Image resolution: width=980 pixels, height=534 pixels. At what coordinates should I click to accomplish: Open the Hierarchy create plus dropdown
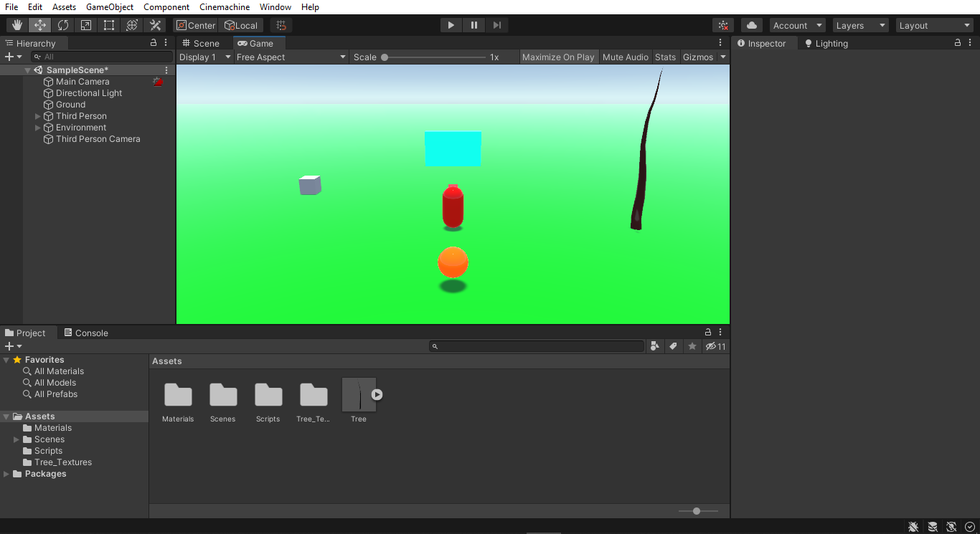13,57
